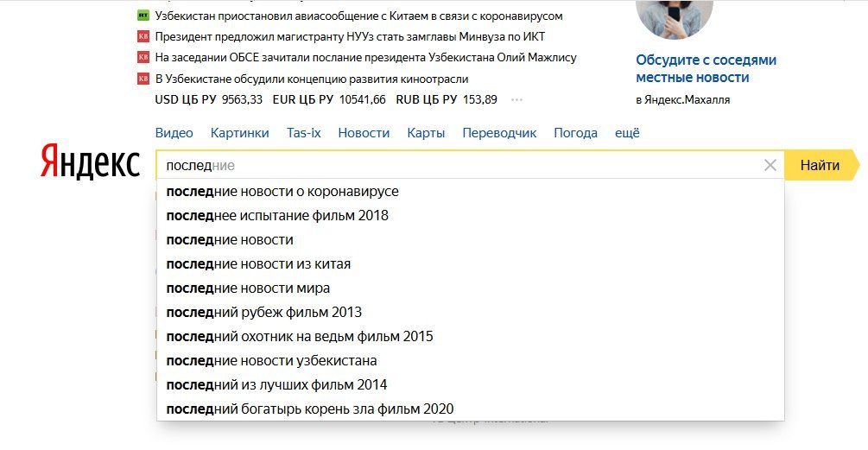Image resolution: width=868 pixels, height=450 pixels.
Task: Click the Яндекс logo
Action: [90, 163]
